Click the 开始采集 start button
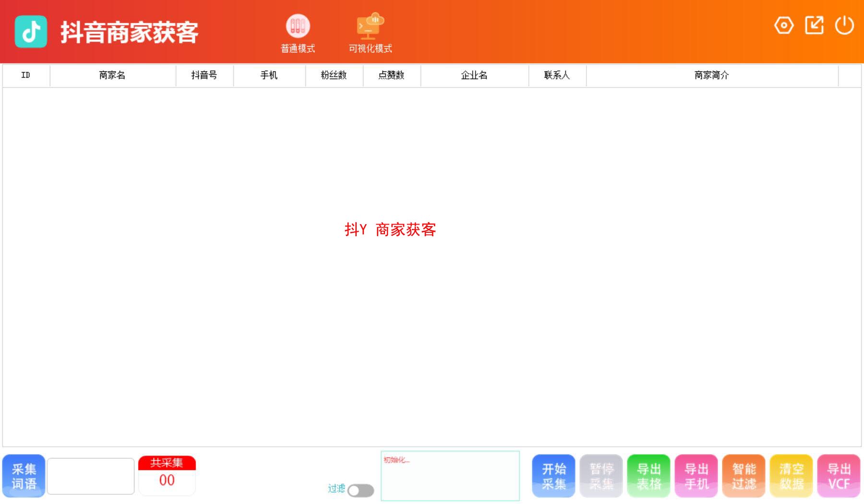The width and height of the screenshot is (864, 504). pyautogui.click(x=553, y=476)
